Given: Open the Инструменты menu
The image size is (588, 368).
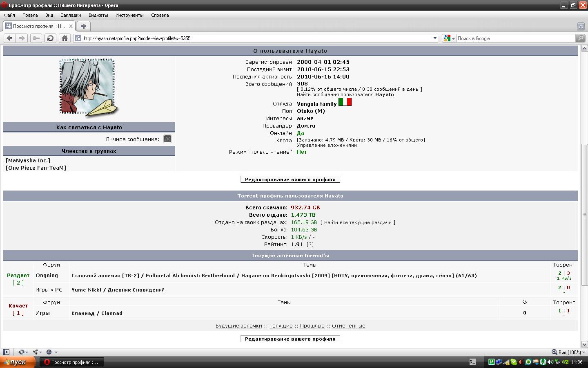Looking at the screenshot, I should pos(129,15).
